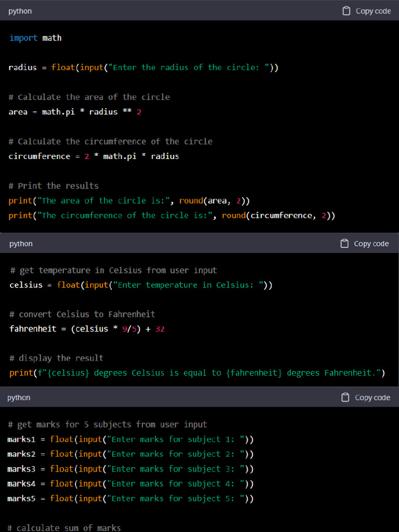Click the circumference calculation line
The height and width of the screenshot is (532, 399).
pos(94,156)
